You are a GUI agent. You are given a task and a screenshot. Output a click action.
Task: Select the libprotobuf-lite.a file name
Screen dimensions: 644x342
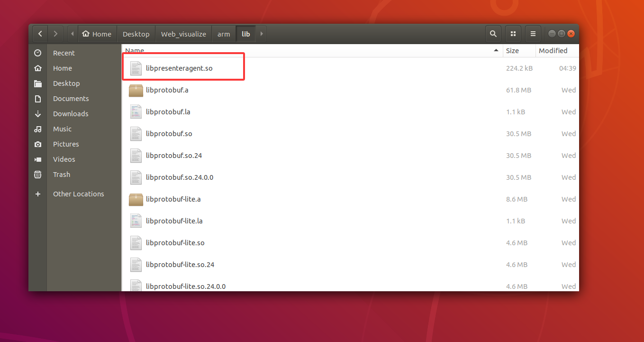pyautogui.click(x=173, y=199)
